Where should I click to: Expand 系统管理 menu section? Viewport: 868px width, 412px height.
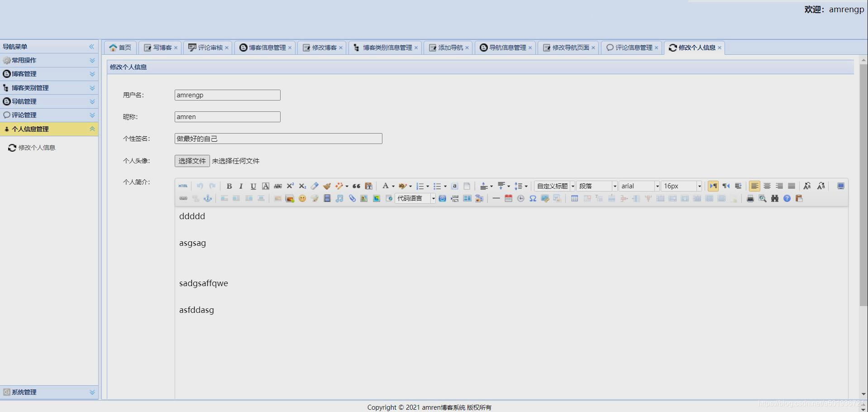click(x=49, y=392)
